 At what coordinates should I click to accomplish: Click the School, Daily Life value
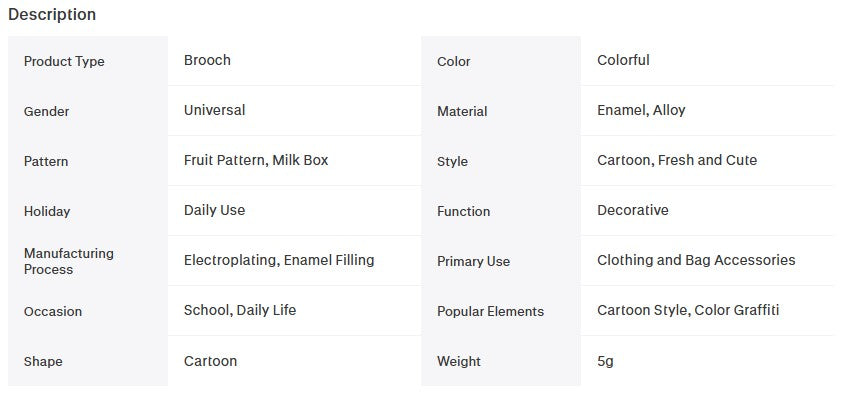click(240, 310)
